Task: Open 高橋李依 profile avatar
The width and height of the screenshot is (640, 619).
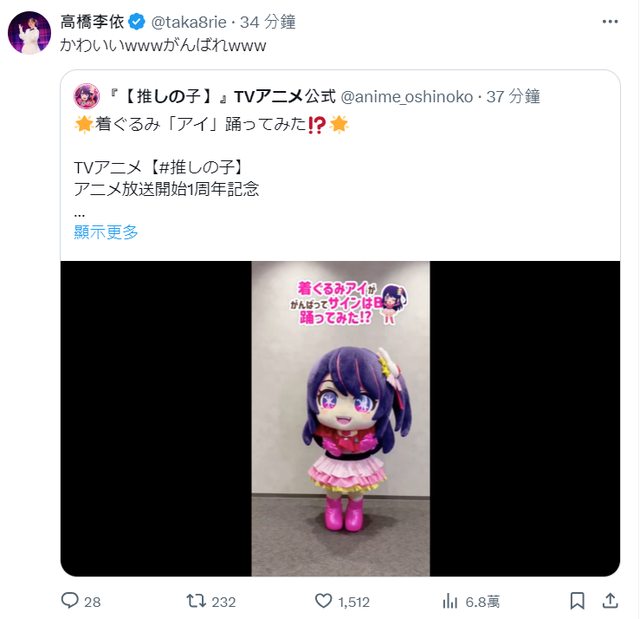Action: [29, 33]
